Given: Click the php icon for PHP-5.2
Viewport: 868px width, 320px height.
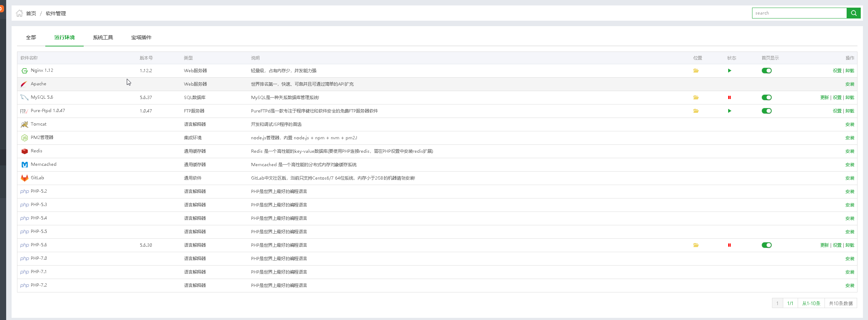Looking at the screenshot, I should (24, 192).
